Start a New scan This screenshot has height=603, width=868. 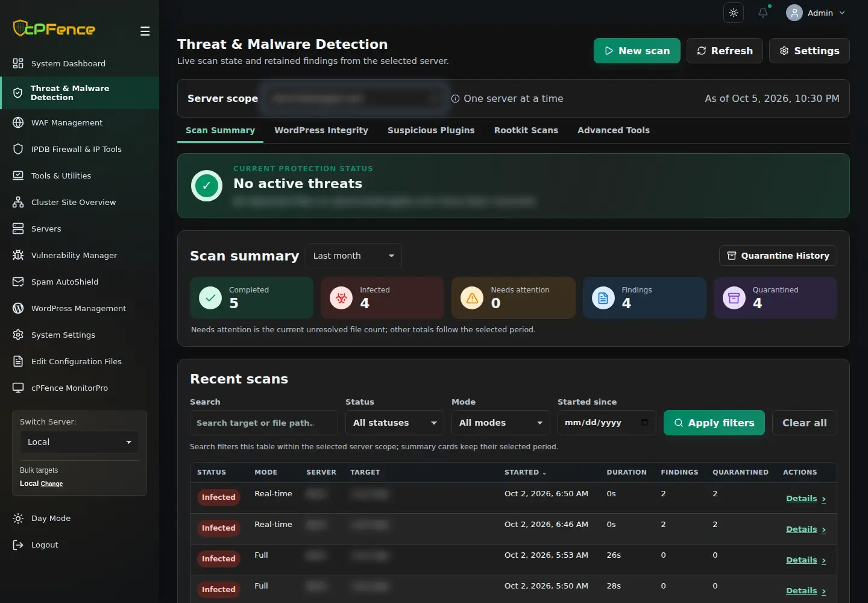[x=637, y=51]
